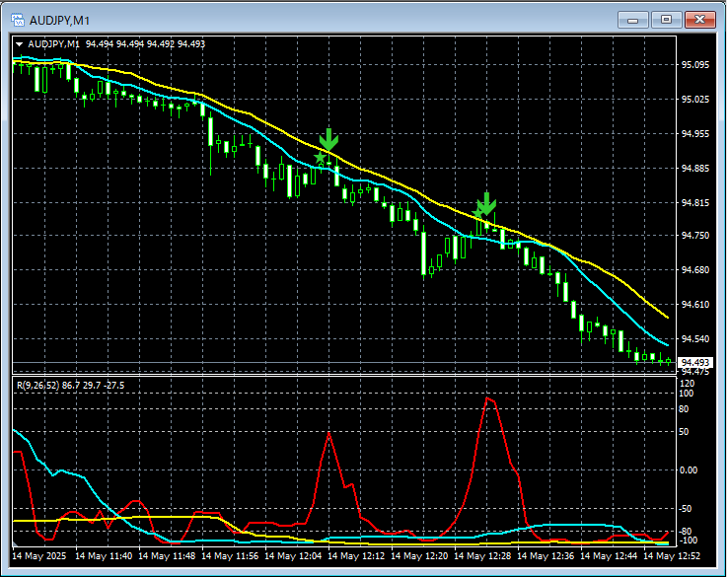The width and height of the screenshot is (728, 577).
Task: Click the 14 May 11:40 time label
Action: [x=104, y=555]
